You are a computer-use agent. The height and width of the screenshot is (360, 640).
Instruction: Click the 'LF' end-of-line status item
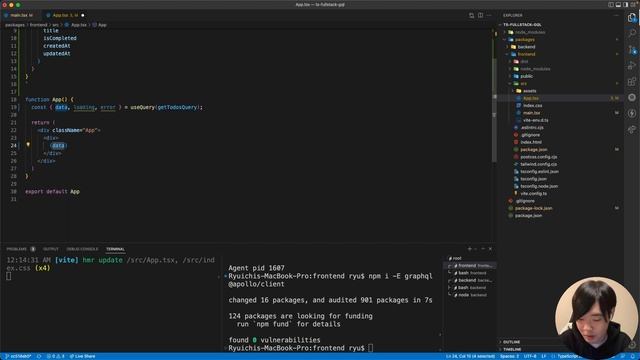pos(543,356)
